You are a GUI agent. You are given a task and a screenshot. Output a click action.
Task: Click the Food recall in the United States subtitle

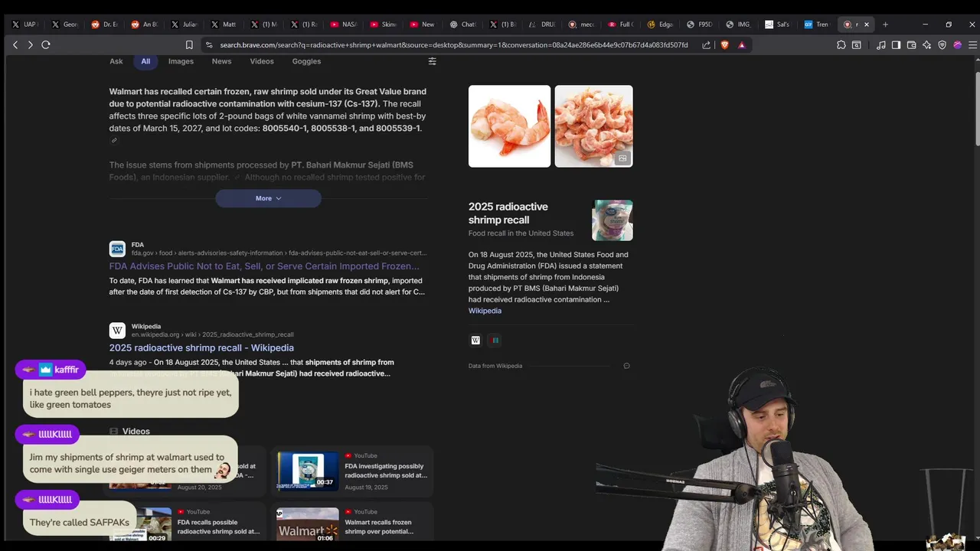(521, 233)
